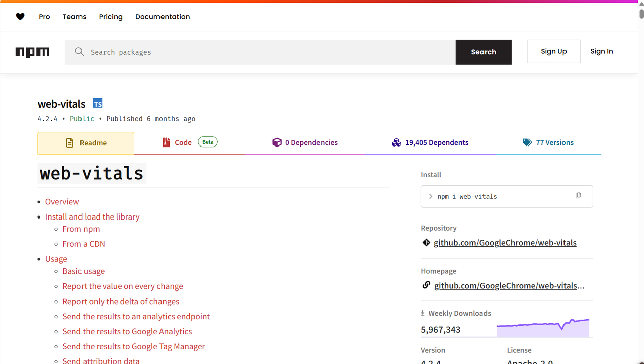Click the Beta badge on Code tab
Viewport: 644px width, 364px height.
208,142
